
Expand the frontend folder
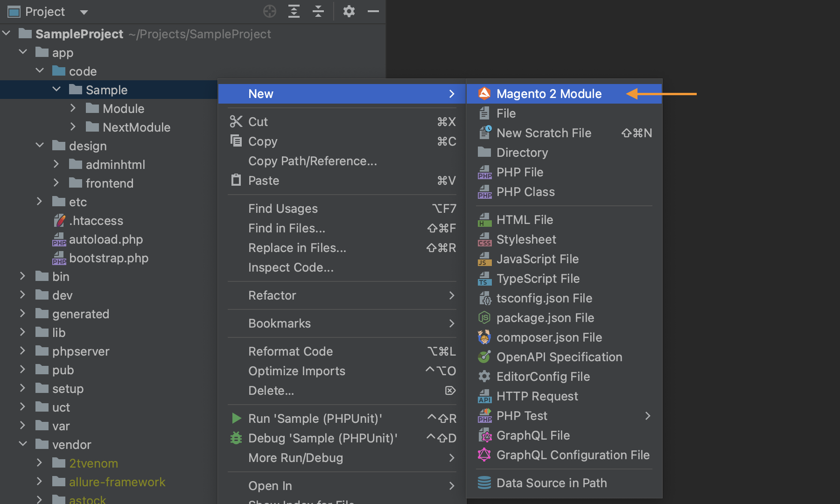pos(56,183)
